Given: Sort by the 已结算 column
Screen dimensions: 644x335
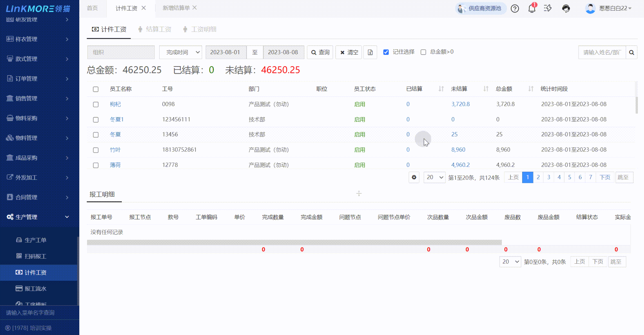Looking at the screenshot, I should click(x=441, y=89).
